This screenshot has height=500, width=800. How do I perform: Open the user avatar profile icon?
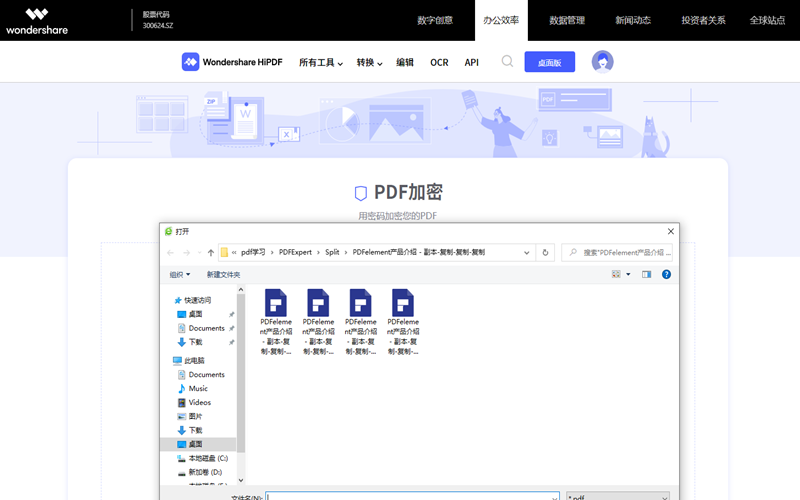coord(602,62)
